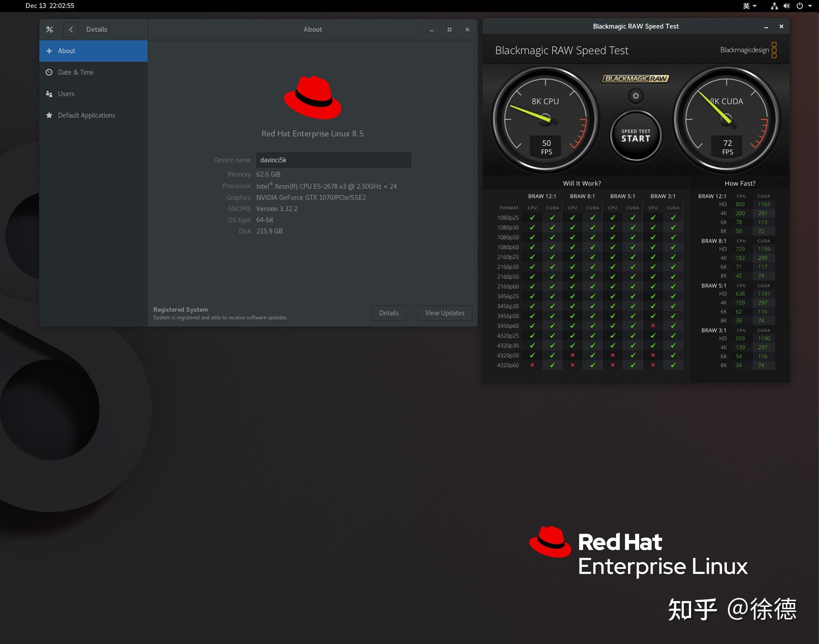Click the checkmark for 1080p25 BRAW 12:1 CPU
819x644 pixels.
coord(532,218)
